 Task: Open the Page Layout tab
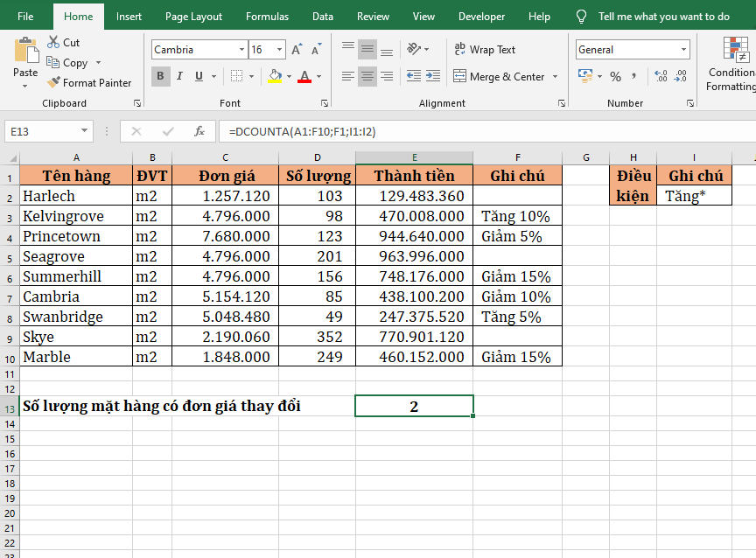pos(193,17)
